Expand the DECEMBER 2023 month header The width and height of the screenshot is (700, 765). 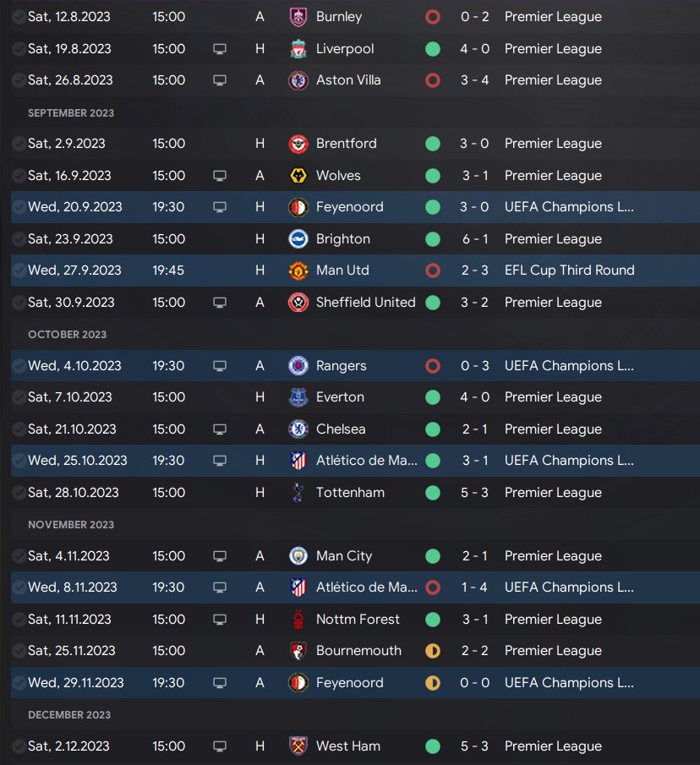coord(69,715)
